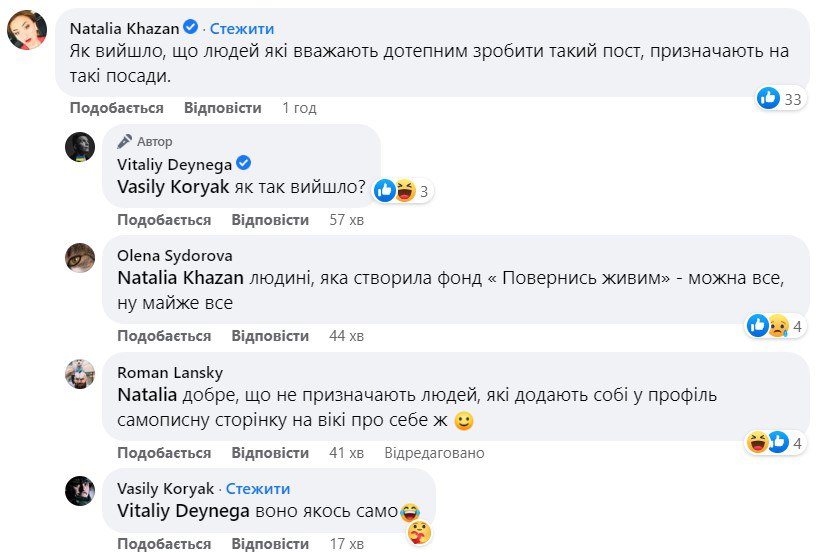Click reaction emoji under Vasily Koryak's comment
The width and height of the screenshot is (827, 557).
tap(418, 532)
